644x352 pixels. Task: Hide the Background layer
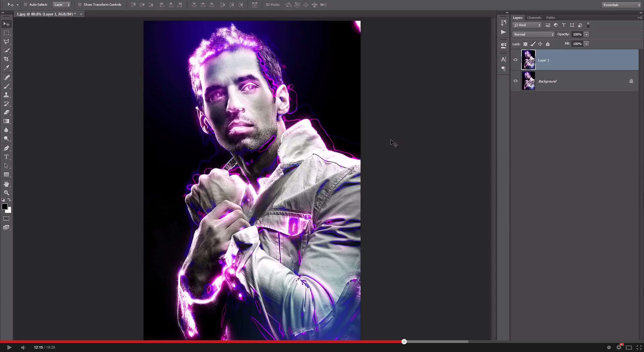pyautogui.click(x=516, y=81)
